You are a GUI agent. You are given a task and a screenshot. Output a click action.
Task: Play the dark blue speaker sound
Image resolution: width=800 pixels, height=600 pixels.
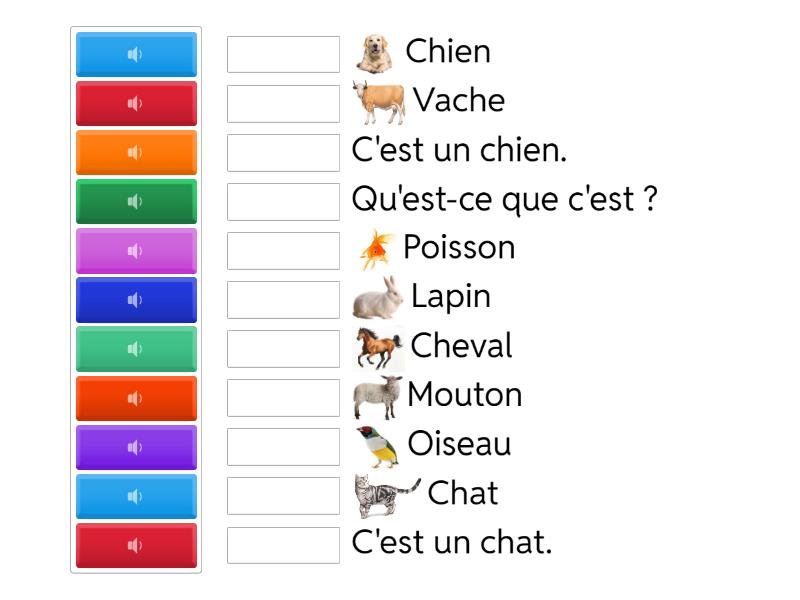pyautogui.click(x=136, y=298)
